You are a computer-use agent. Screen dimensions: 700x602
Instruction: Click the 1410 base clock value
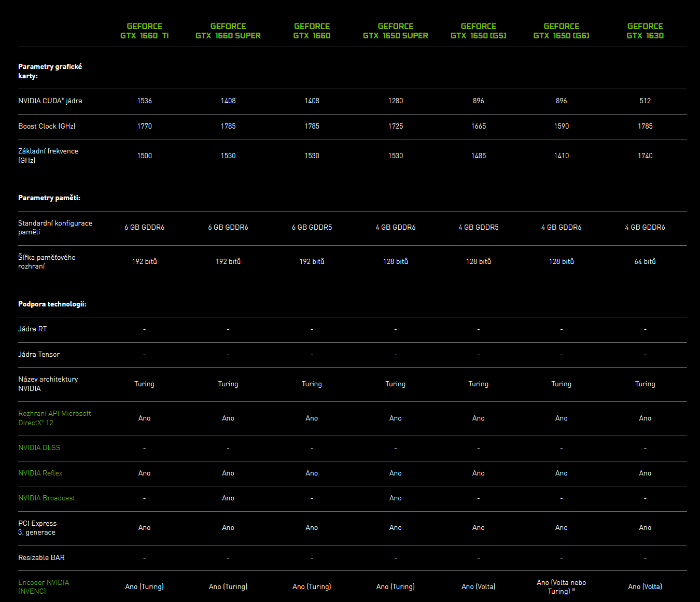click(x=562, y=156)
